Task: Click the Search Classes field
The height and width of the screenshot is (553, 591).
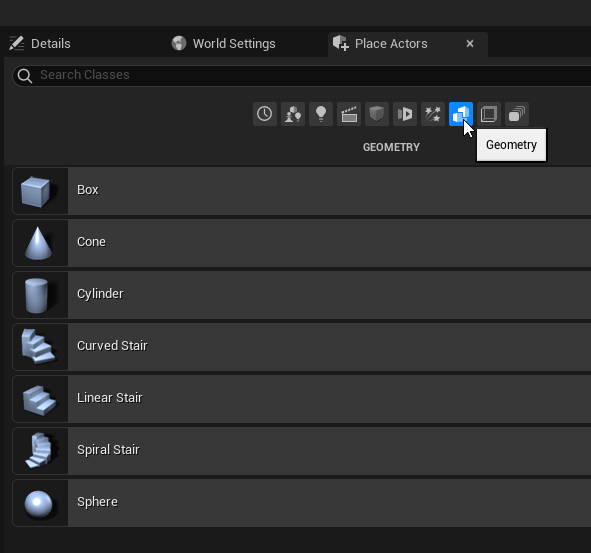Action: point(302,75)
